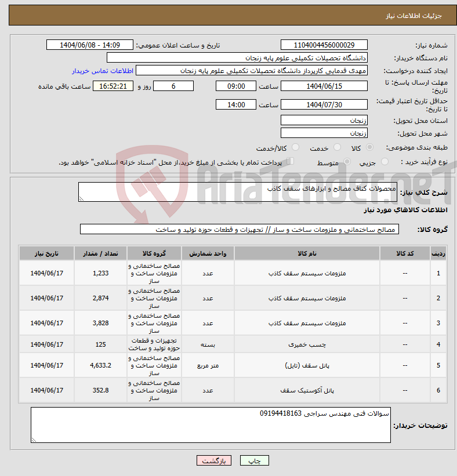Select the متوسط purchase type radio
457x476 pixels.
tap(347, 162)
